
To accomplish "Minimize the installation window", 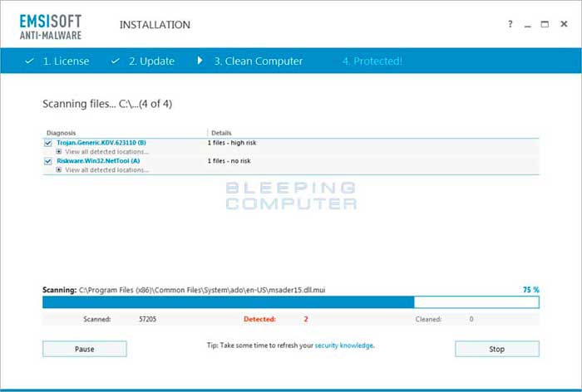I will point(527,25).
